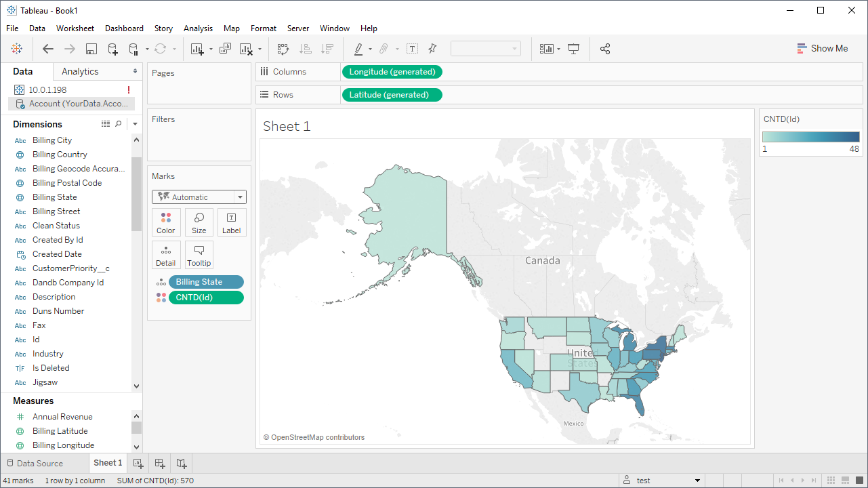Image resolution: width=868 pixels, height=488 pixels.
Task: Toggle view data as list in Dimensions
Action: [106, 124]
